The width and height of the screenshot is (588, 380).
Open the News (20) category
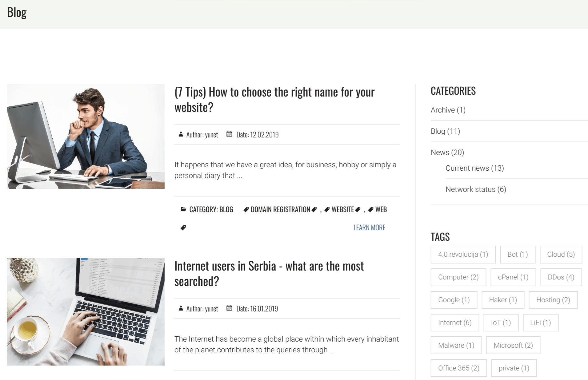447,152
